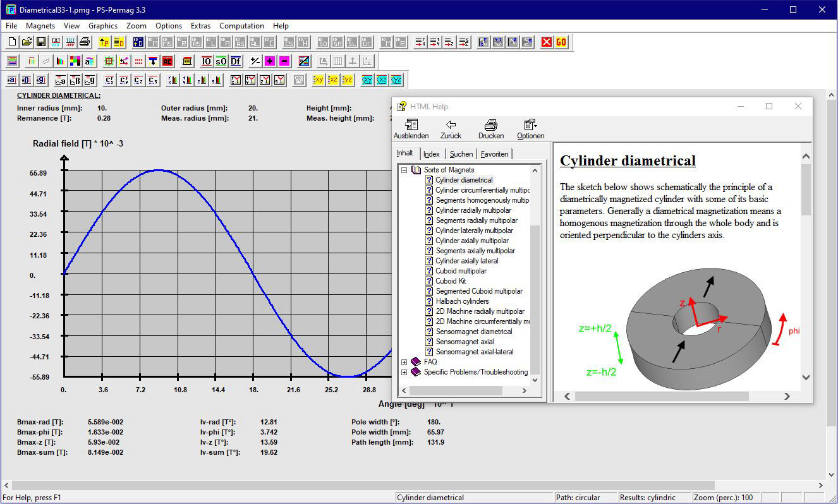Open 'Halbach cylinders' help topic
838x504 pixels.
click(x=462, y=301)
